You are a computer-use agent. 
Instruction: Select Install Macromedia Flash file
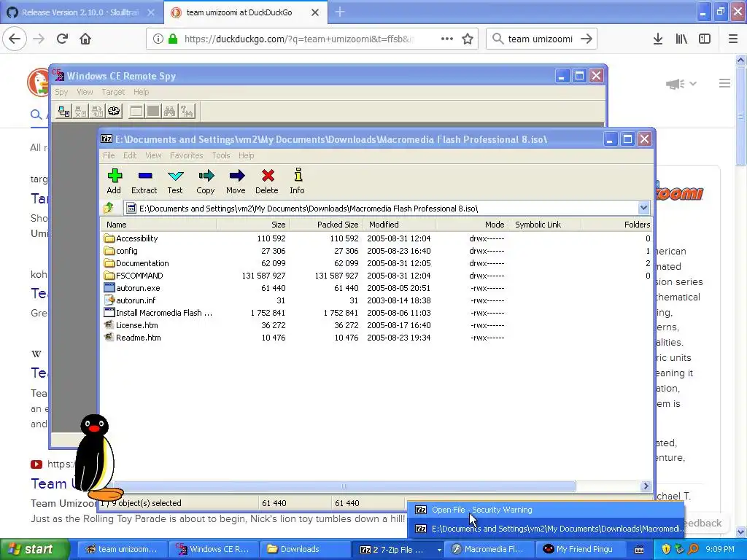[164, 312]
